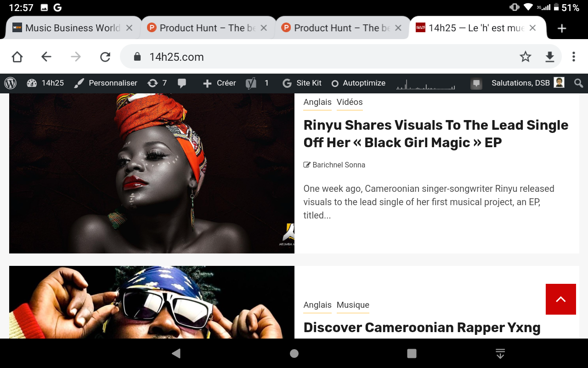Viewport: 588px width, 368px height.
Task: Tap the hide navigation bar arrow
Action: pyautogui.click(x=500, y=353)
